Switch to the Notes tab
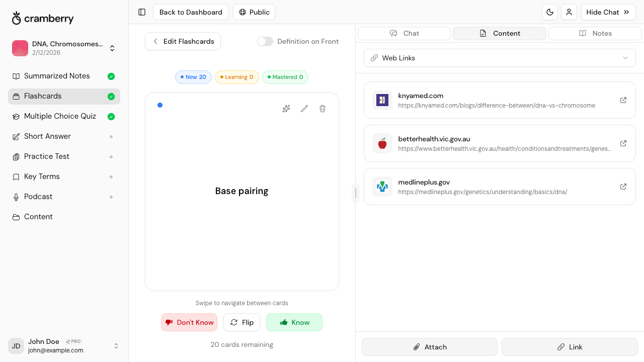The image size is (644, 362). pyautogui.click(x=595, y=33)
